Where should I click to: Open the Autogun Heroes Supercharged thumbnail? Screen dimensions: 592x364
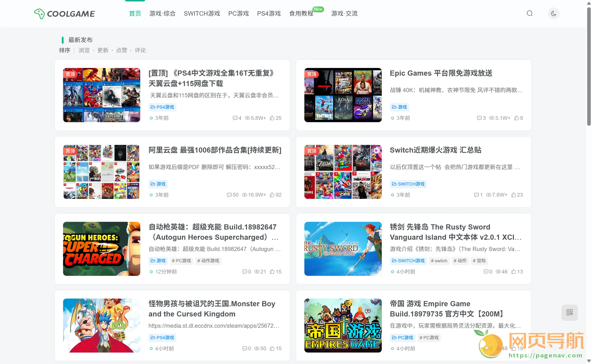(x=101, y=249)
